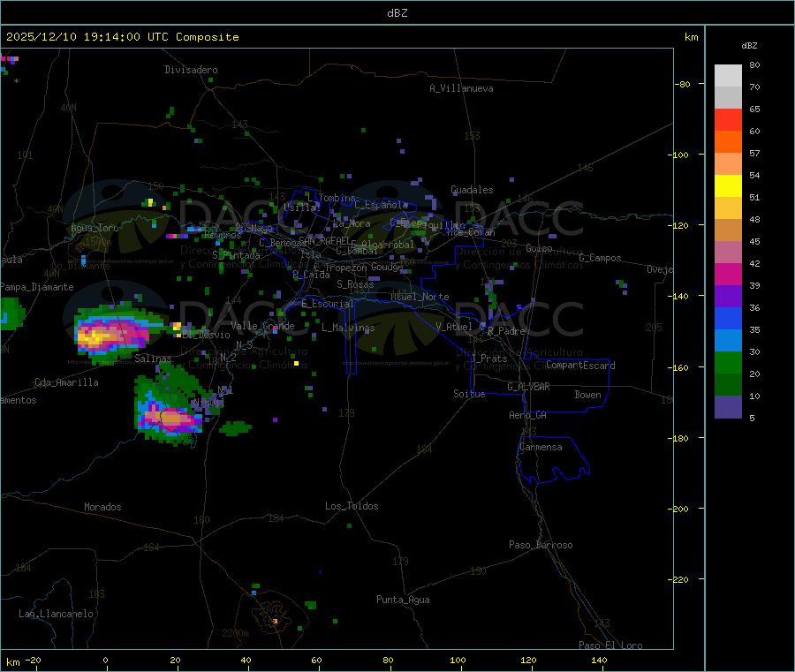795x672 pixels.
Task: Click the grey 70 dBZ legend swatch
Action: pyautogui.click(x=728, y=98)
